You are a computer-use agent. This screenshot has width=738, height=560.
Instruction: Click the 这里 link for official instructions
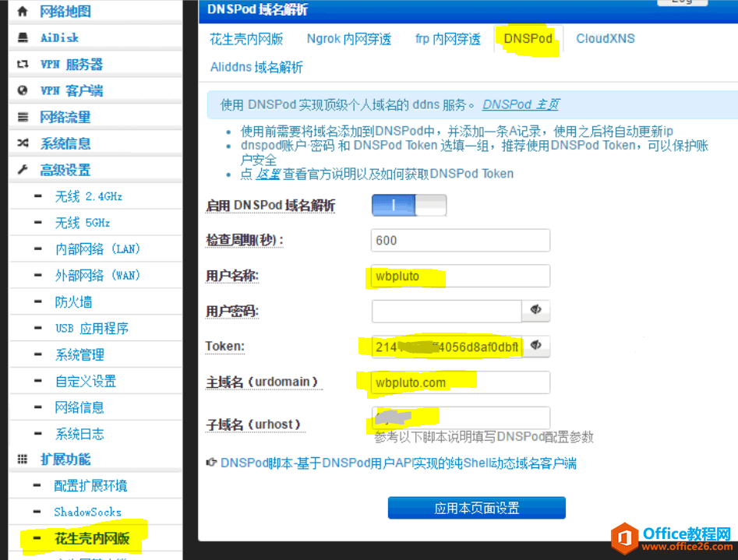coord(268,174)
